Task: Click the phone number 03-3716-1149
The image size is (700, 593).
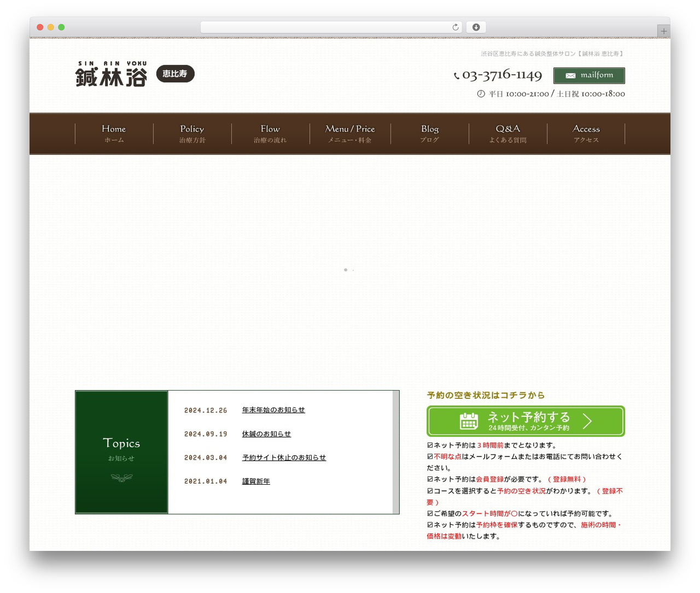Action: 502,75
